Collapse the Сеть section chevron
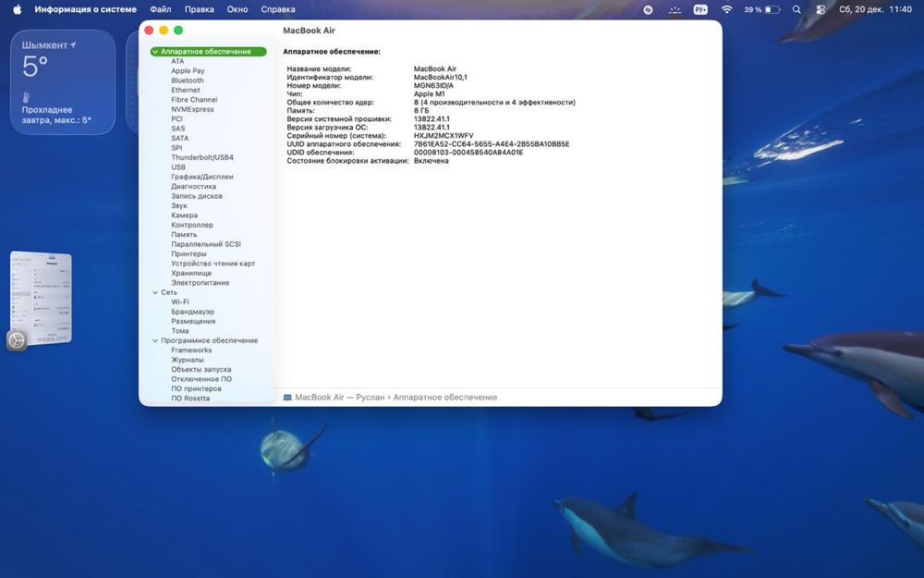Image resolution: width=924 pixels, height=578 pixels. point(155,292)
